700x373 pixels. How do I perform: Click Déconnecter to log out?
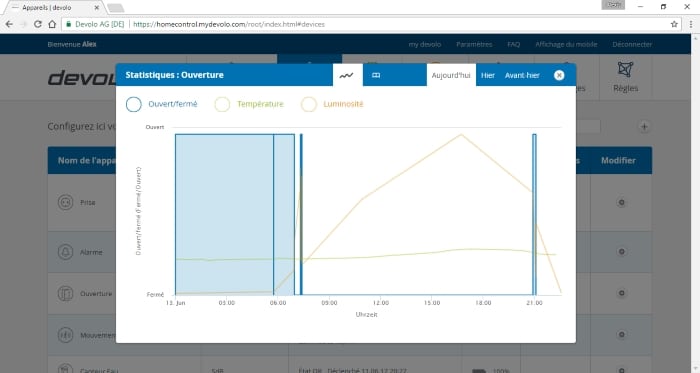(632, 44)
